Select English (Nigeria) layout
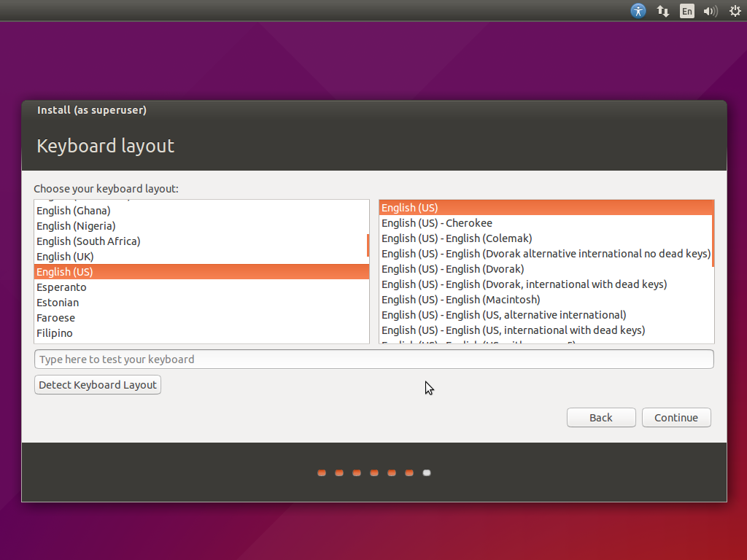 click(201, 226)
